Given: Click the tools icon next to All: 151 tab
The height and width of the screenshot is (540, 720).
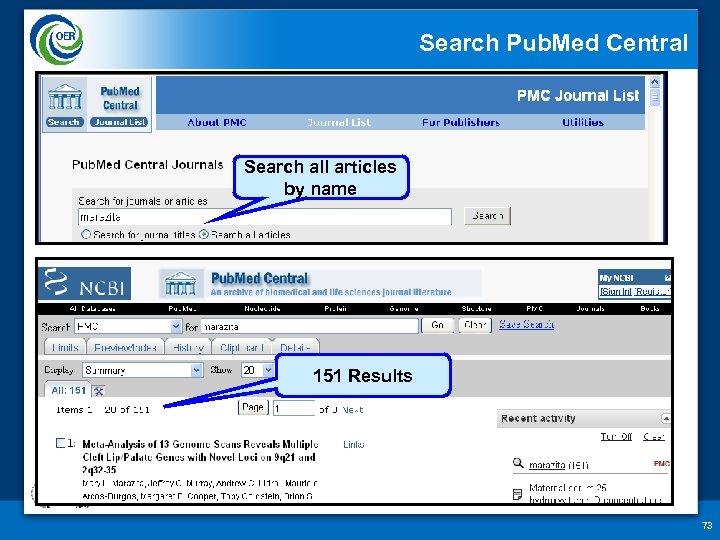Looking at the screenshot, I should click(x=98, y=391).
